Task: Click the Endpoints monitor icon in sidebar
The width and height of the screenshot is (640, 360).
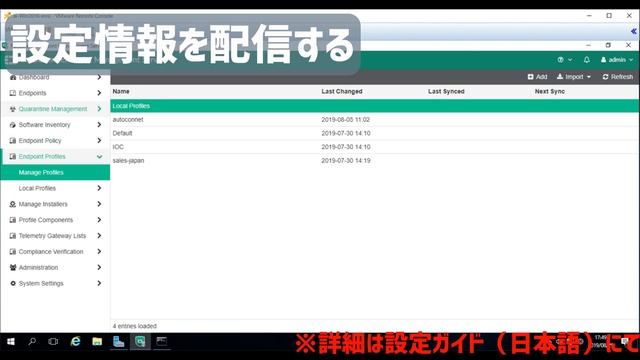Action: tap(13, 93)
